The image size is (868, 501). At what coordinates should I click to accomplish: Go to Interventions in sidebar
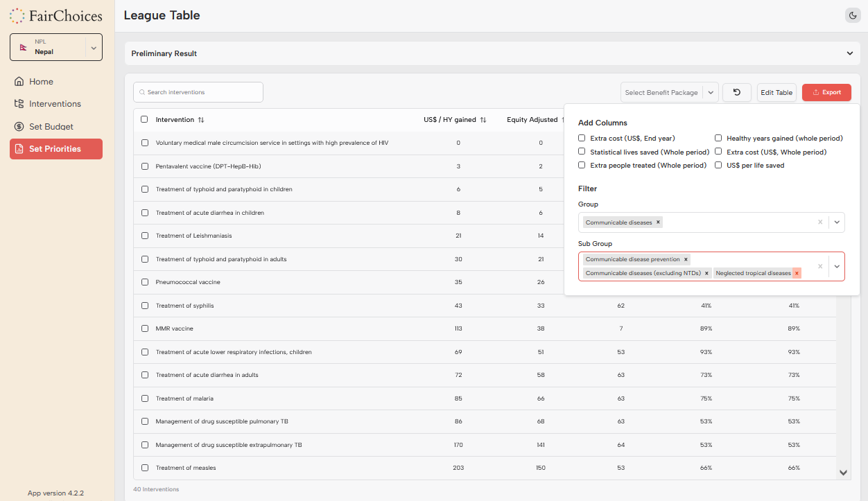55,104
